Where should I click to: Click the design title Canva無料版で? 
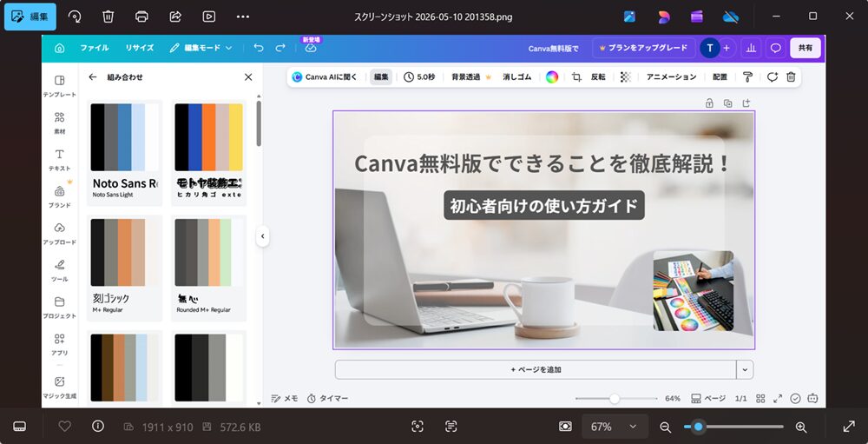pos(553,49)
